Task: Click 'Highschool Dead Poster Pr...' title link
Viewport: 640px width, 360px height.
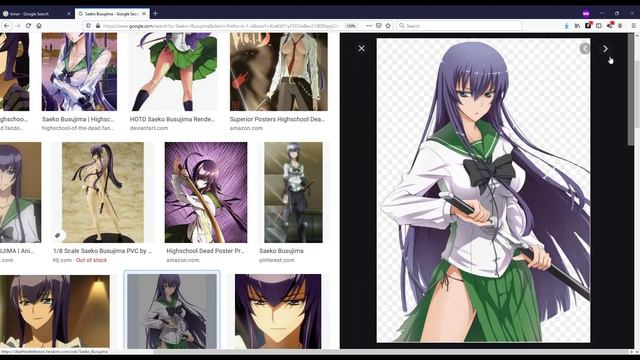Action: (205, 251)
